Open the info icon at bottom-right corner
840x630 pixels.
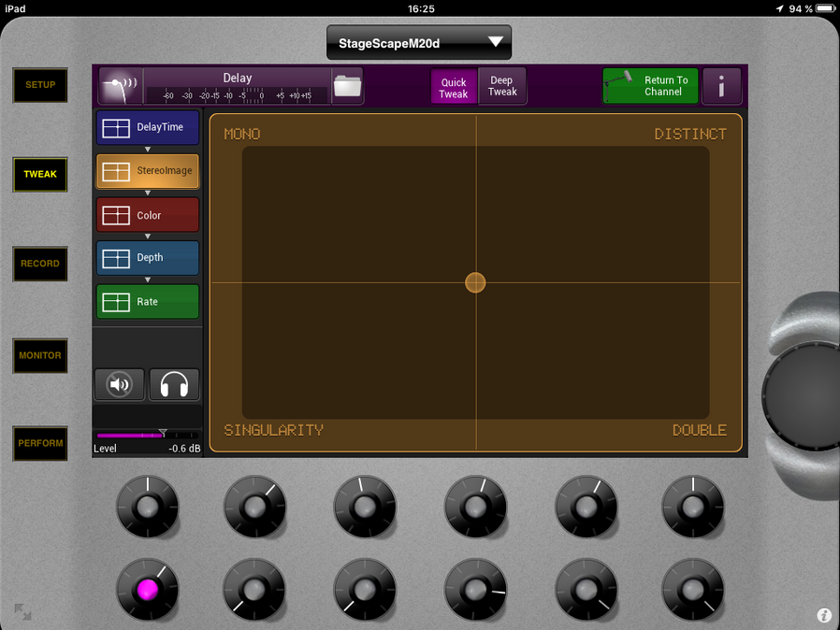[824, 615]
